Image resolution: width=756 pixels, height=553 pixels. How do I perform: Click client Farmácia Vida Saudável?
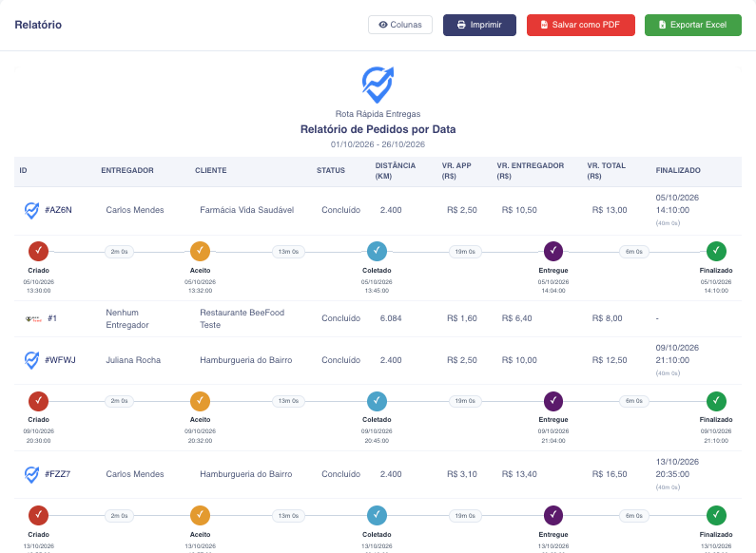click(247, 210)
